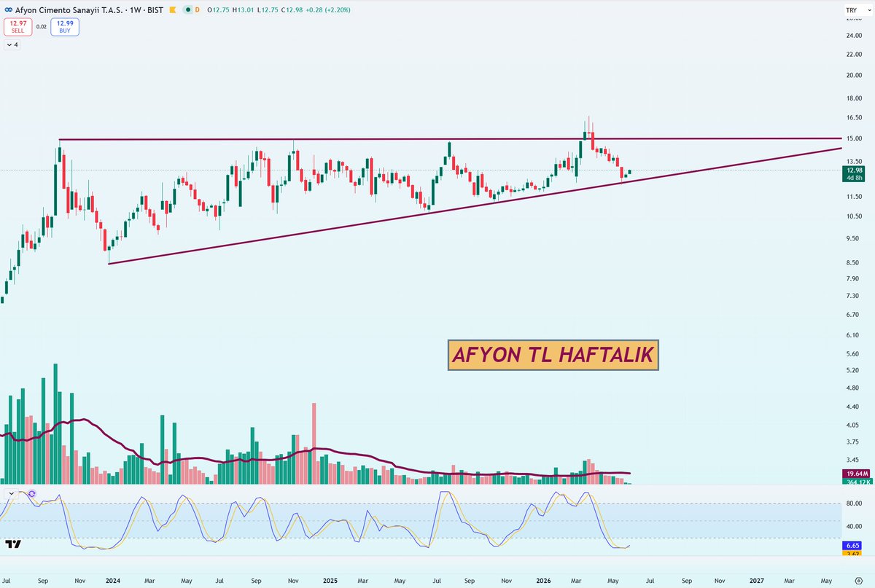
Task: Click the 2026 time axis label
Action: click(x=543, y=581)
